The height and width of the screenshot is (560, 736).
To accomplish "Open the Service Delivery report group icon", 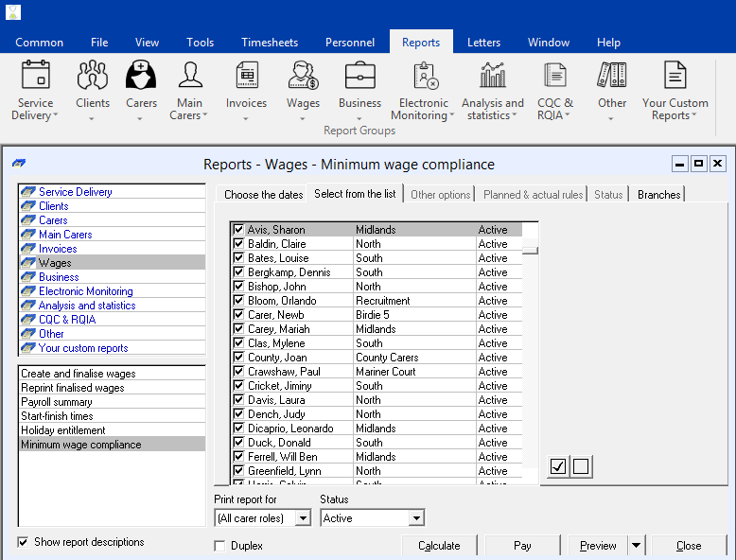I will [35, 76].
